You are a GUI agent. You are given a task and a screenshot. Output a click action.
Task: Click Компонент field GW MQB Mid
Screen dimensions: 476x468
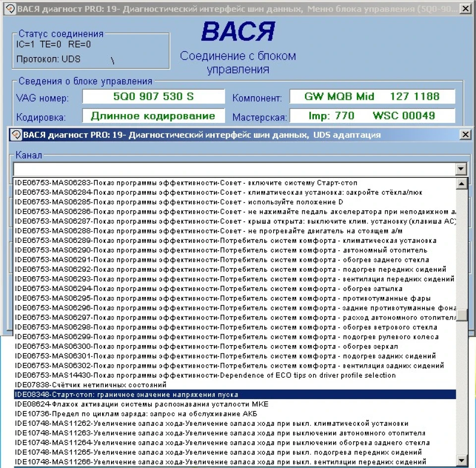pyautogui.click(x=372, y=97)
